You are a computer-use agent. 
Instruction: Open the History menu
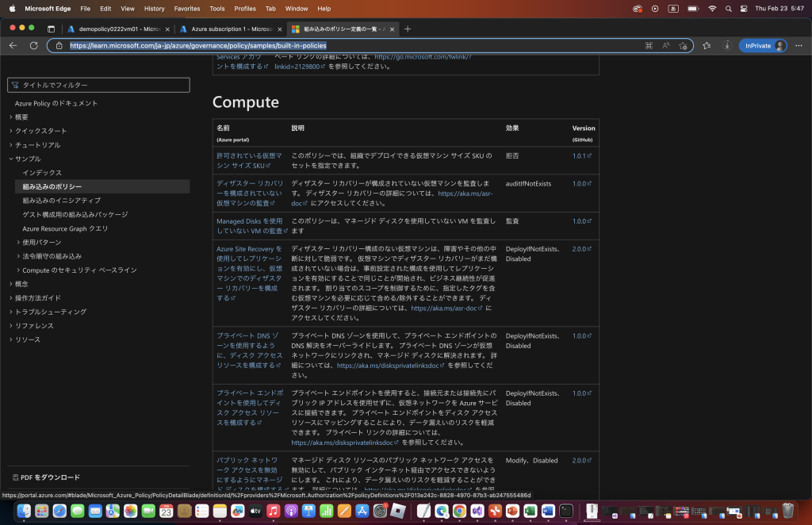(155, 9)
